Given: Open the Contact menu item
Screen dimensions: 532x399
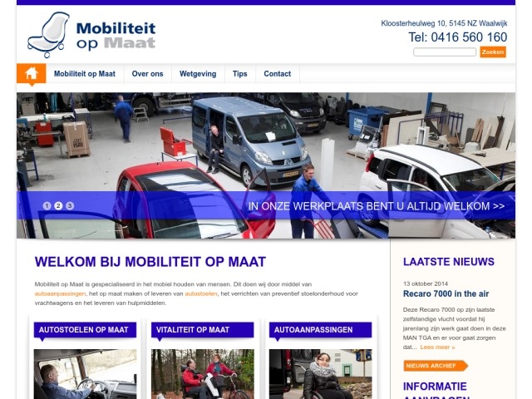Looking at the screenshot, I should coord(278,74).
